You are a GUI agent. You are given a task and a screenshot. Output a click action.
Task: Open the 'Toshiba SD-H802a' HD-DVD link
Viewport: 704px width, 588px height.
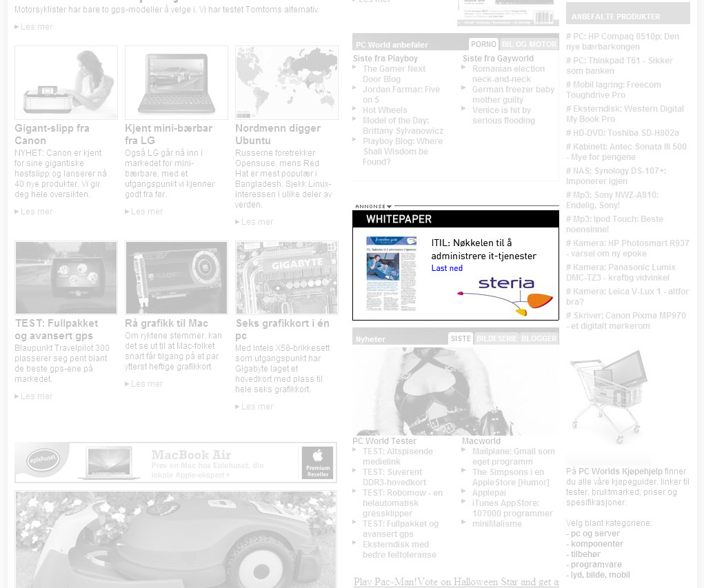[622, 133]
